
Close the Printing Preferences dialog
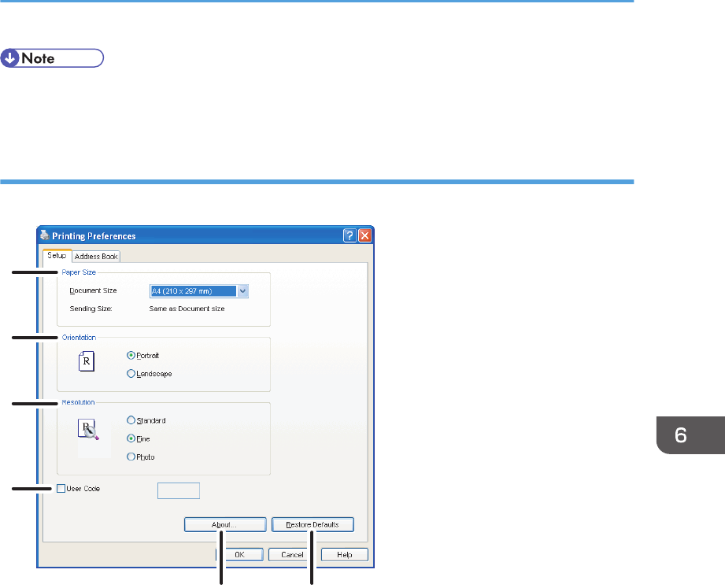[364, 236]
